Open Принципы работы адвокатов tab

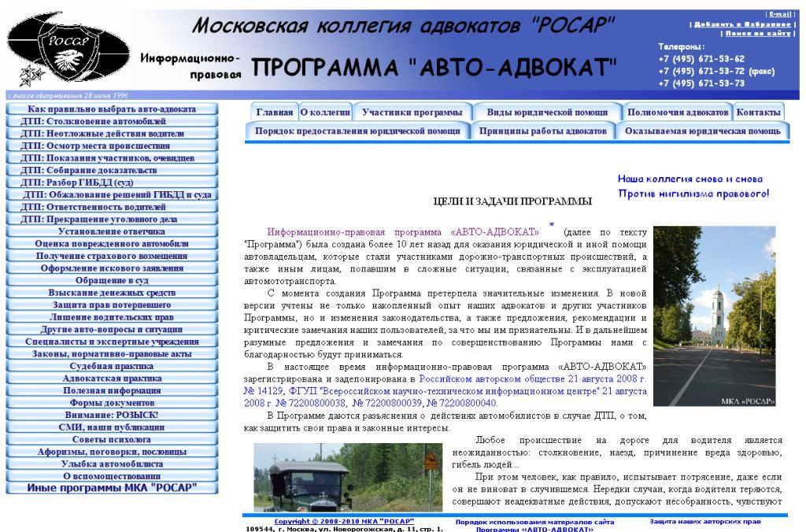click(543, 131)
